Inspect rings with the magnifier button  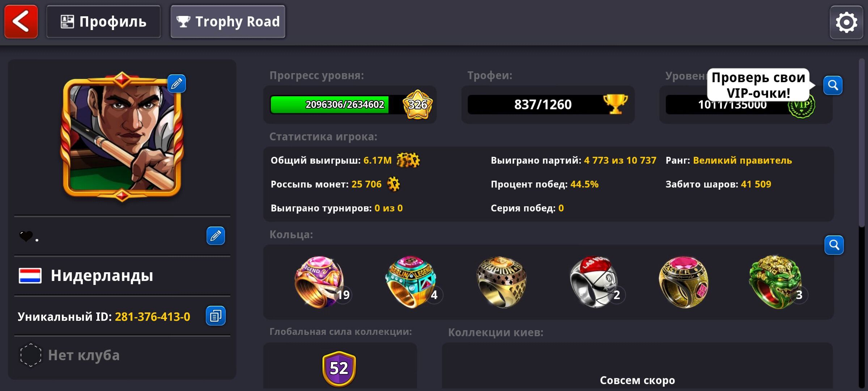pyautogui.click(x=834, y=245)
